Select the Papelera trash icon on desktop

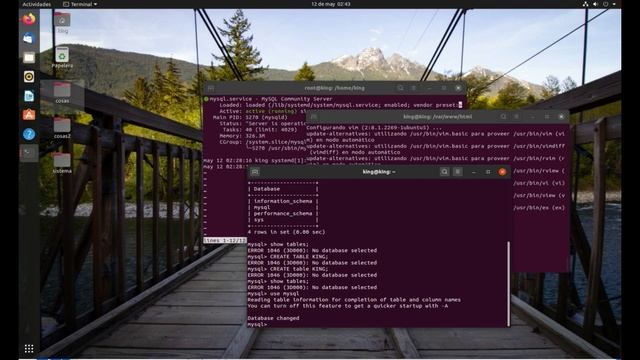(62, 57)
